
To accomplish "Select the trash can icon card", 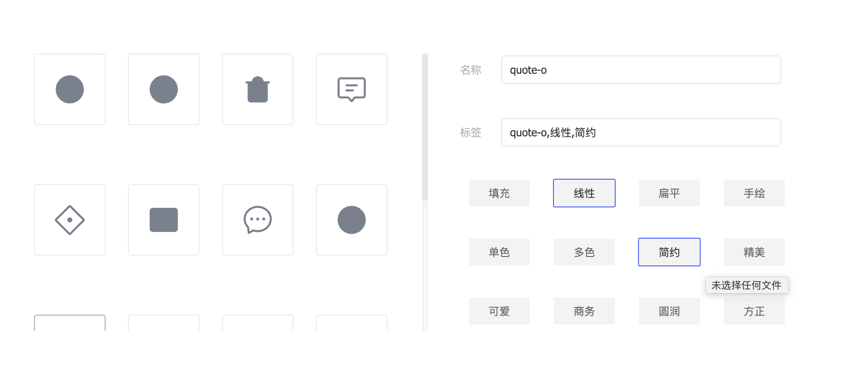I will point(258,89).
